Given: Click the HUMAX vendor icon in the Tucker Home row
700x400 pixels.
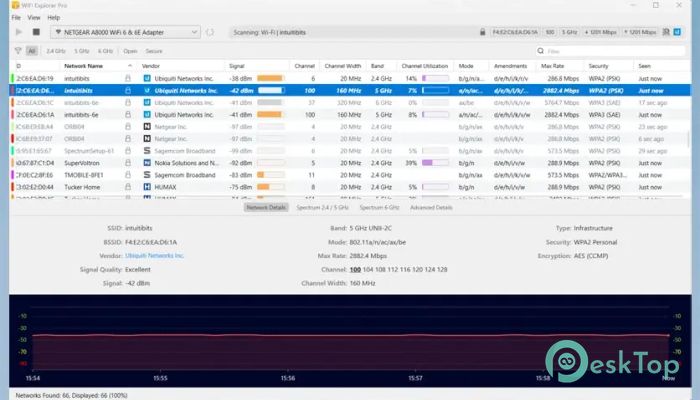Looking at the screenshot, I should pos(147,187).
